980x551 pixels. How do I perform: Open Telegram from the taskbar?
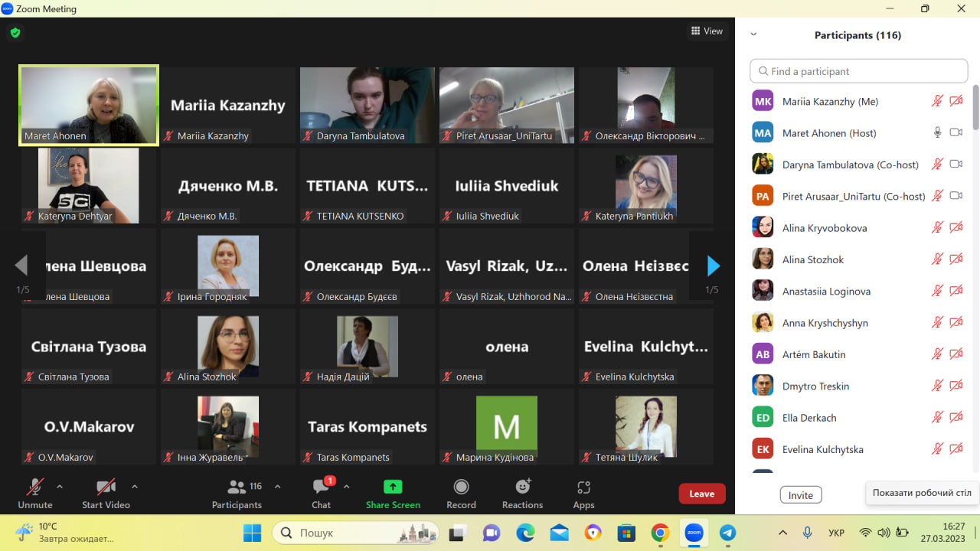point(727,533)
